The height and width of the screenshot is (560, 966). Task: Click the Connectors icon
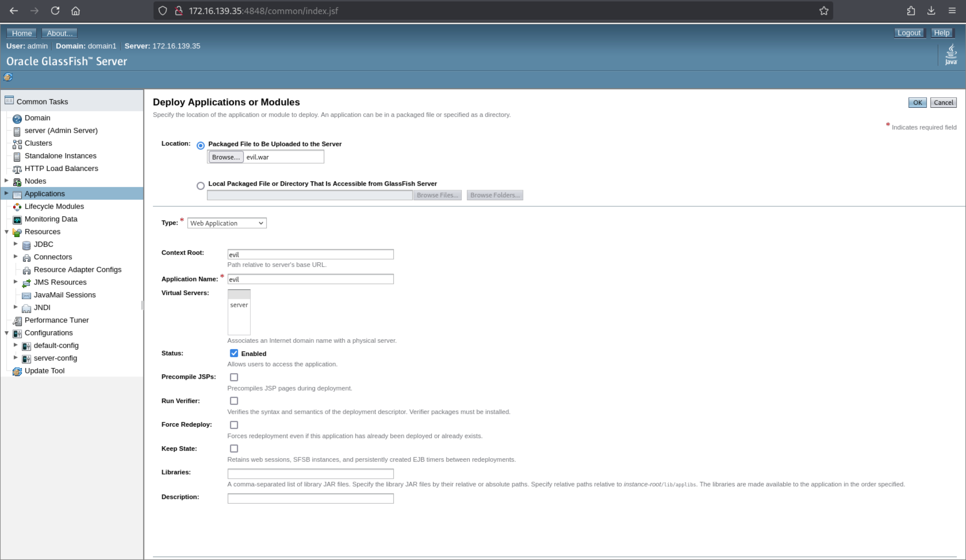tap(26, 258)
